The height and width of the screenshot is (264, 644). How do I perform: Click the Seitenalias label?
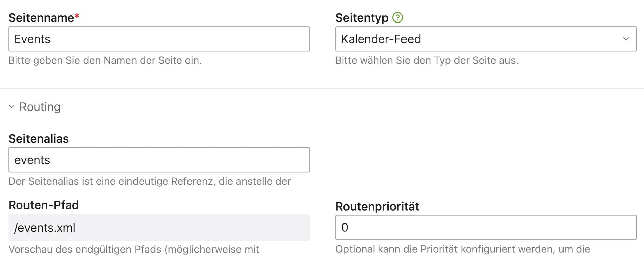(39, 139)
